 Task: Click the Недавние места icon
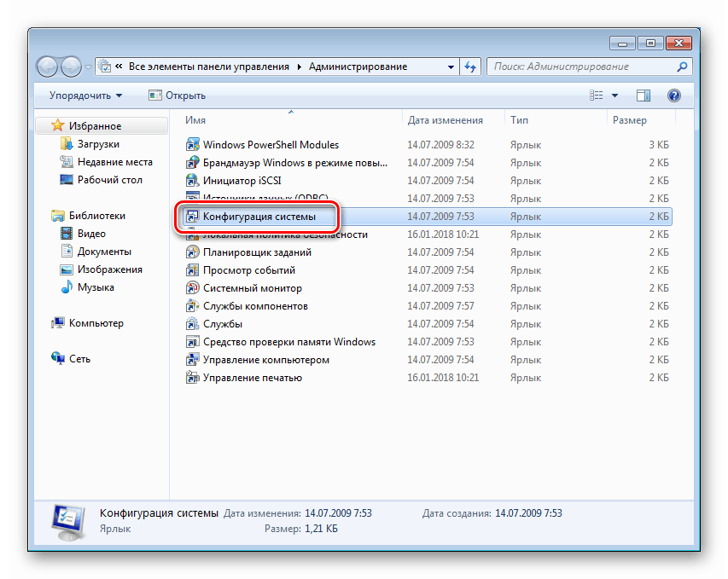click(67, 162)
